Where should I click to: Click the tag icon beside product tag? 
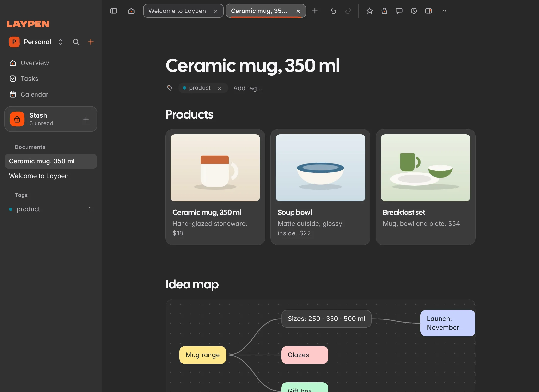click(170, 88)
